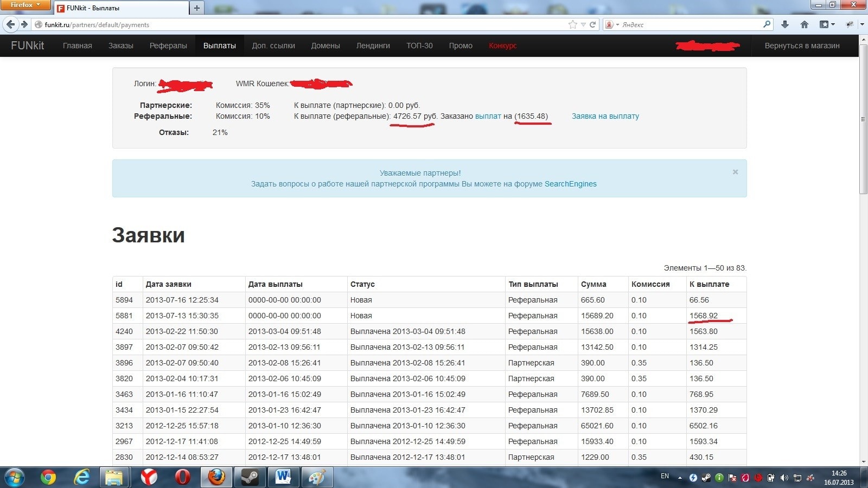Click the search magnifier in Yandex box

[x=767, y=24]
